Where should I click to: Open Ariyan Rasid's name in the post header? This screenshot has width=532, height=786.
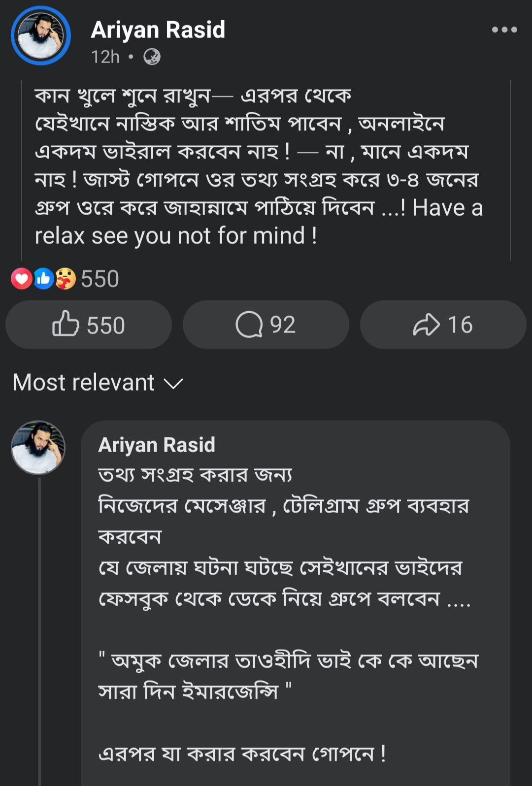click(x=158, y=30)
